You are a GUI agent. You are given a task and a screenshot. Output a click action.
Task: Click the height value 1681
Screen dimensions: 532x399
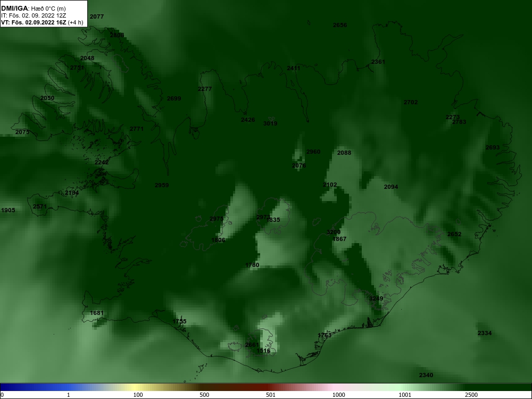pyautogui.click(x=97, y=313)
